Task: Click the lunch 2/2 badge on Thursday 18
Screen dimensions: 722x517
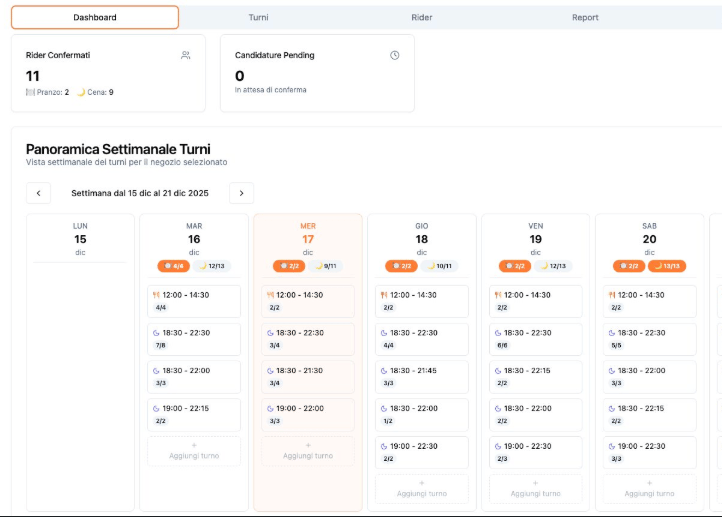Action: click(x=403, y=266)
